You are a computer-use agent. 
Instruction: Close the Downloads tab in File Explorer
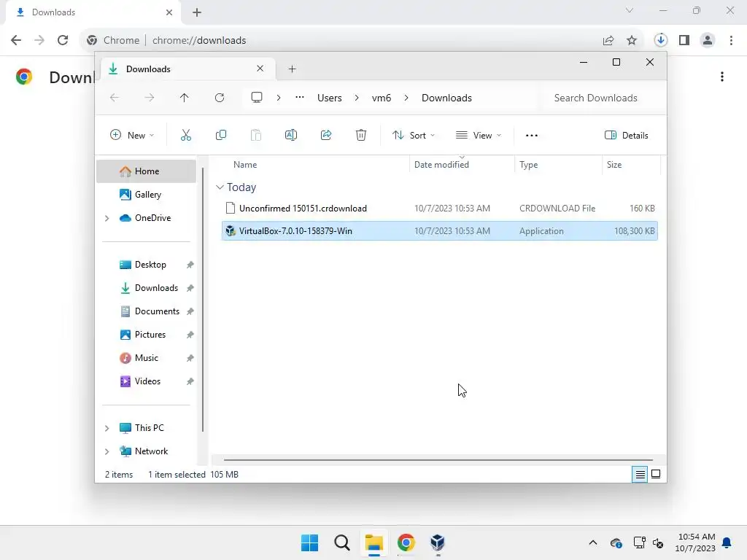[260, 69]
